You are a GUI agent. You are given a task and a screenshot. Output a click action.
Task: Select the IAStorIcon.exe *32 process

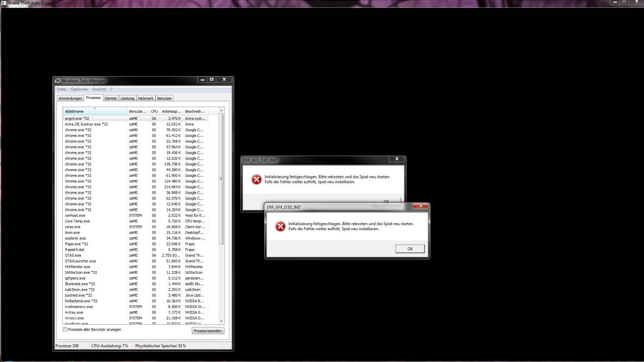click(135, 272)
